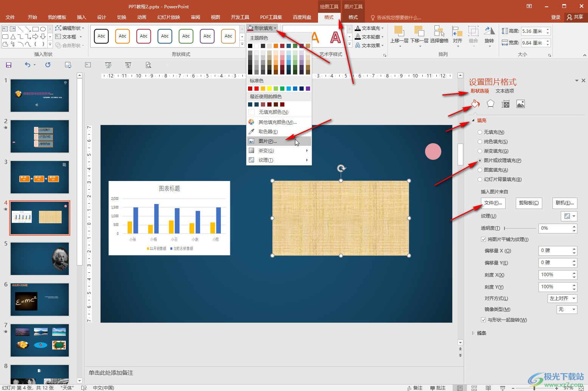Click Edit Shape (编辑形状) icon
588x391 pixels.
click(x=58, y=28)
